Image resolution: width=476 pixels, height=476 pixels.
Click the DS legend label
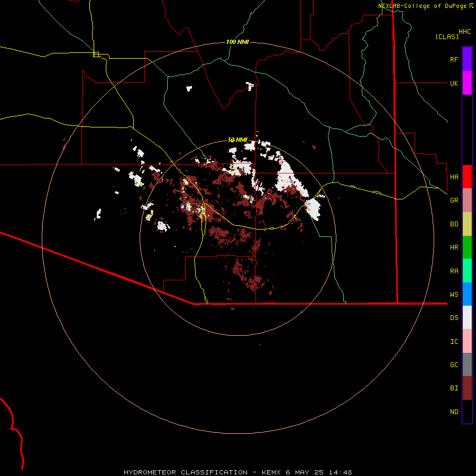point(454,318)
